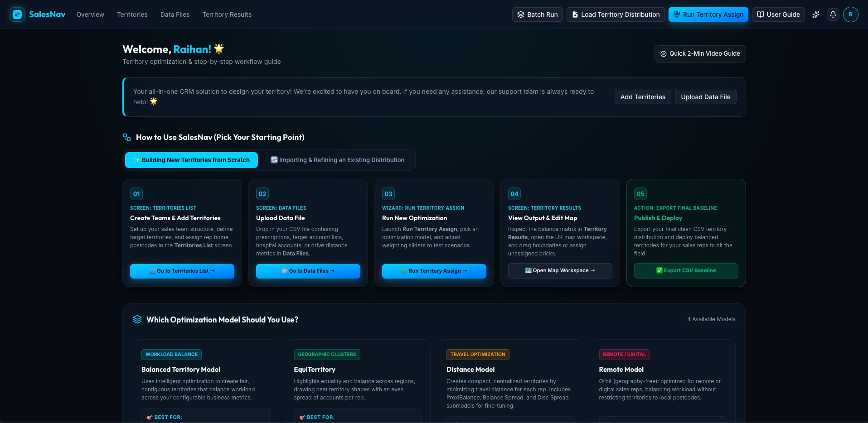Viewport: 868px width, 423px height.
Task: Click the workflow icon beside How to Use SalesNav
Action: 127,137
